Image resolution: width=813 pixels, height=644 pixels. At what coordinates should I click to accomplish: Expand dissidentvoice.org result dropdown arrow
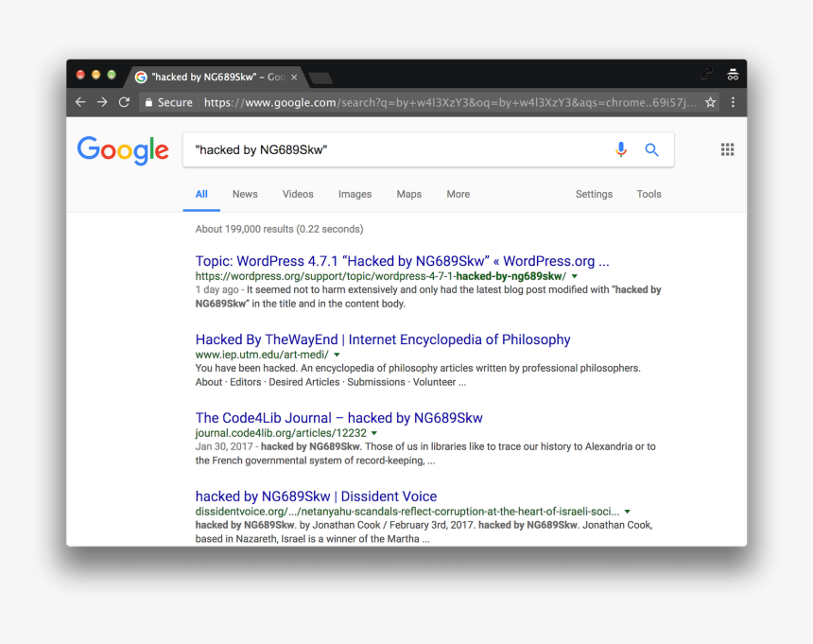pos(628,512)
